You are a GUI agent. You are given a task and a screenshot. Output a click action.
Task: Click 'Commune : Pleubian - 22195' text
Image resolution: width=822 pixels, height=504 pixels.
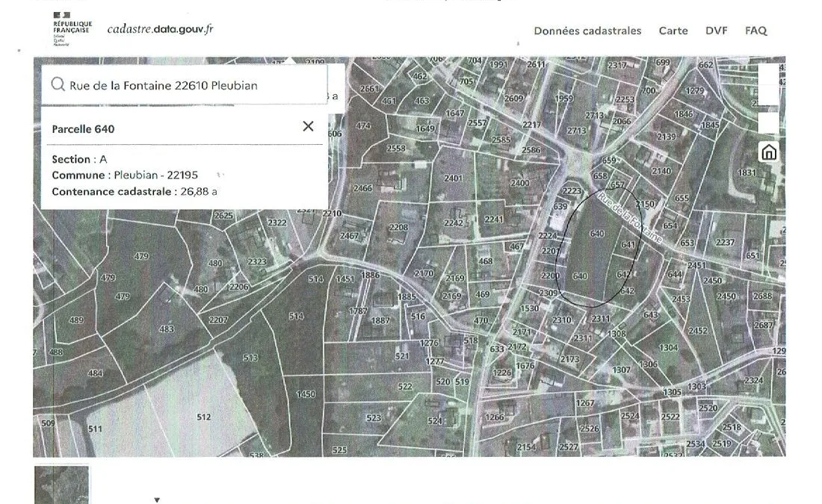pos(125,175)
